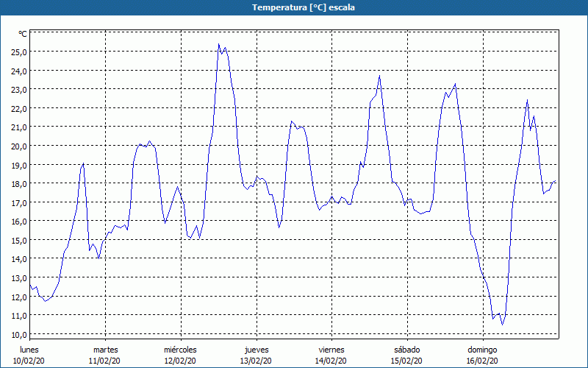Image resolution: width=588 pixels, height=368 pixels.
Task: Click the 'domingo' day label
Action: click(x=482, y=350)
